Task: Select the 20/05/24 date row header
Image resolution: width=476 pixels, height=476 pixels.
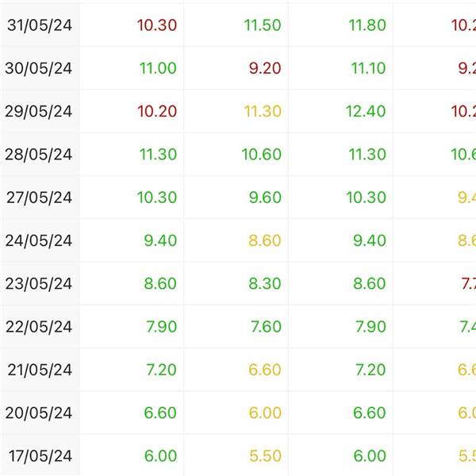Action: [x=40, y=413]
